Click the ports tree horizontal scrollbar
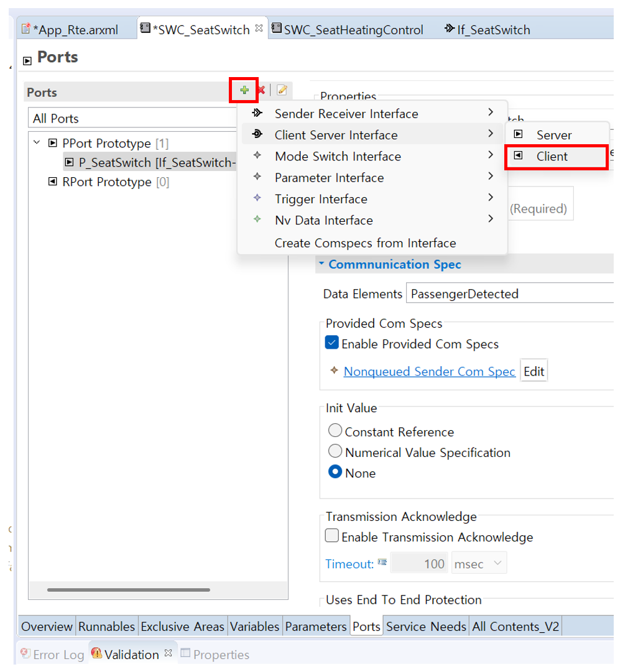Image resolution: width=633 pixels, height=672 pixels. click(129, 590)
